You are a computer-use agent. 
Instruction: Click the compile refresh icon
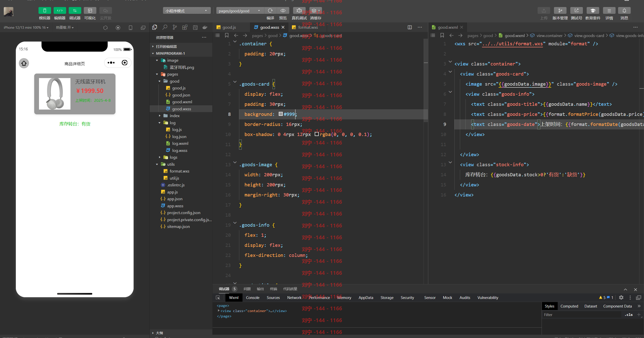(x=270, y=11)
